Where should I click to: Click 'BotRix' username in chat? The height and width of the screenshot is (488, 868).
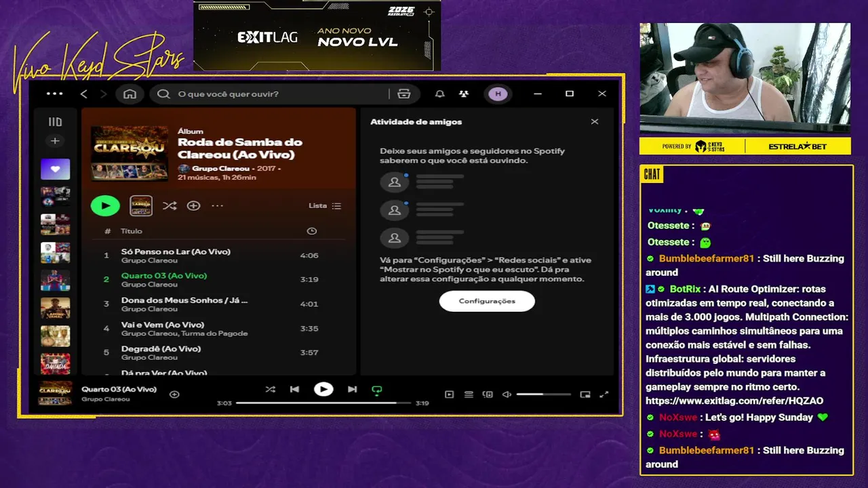click(x=685, y=289)
